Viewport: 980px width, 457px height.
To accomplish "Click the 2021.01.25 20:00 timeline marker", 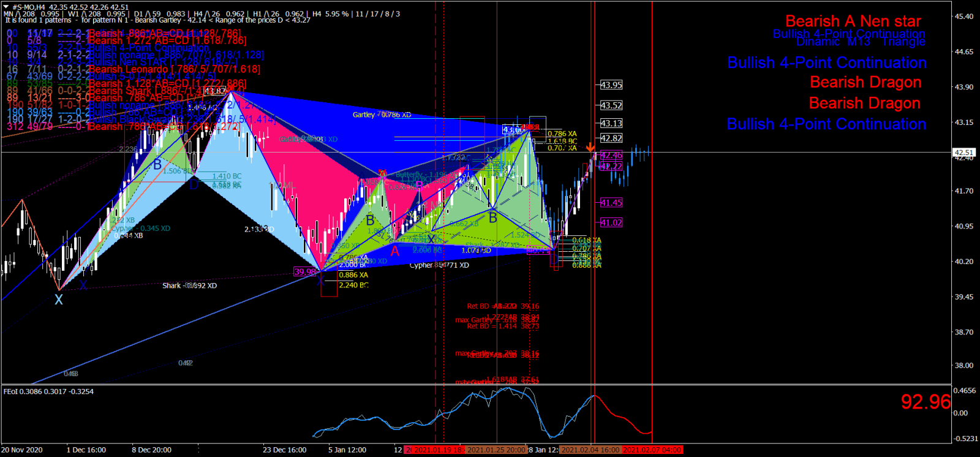I will coord(497,450).
